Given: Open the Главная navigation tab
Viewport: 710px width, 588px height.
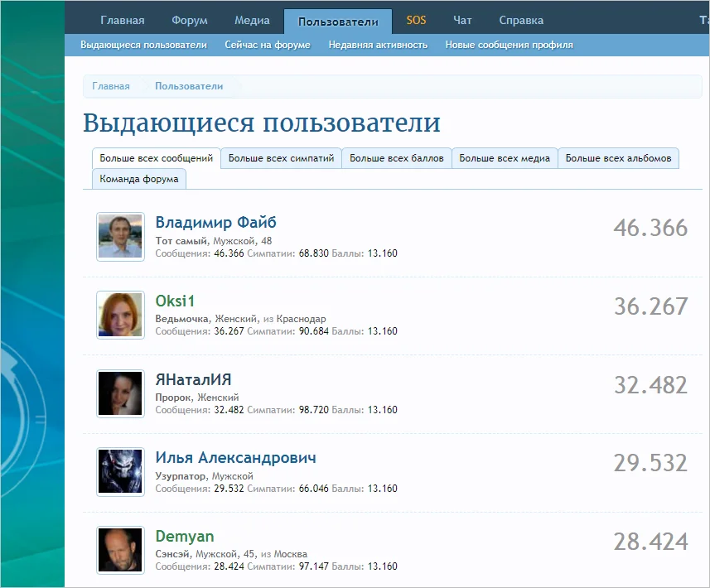Looking at the screenshot, I should pyautogui.click(x=123, y=21).
